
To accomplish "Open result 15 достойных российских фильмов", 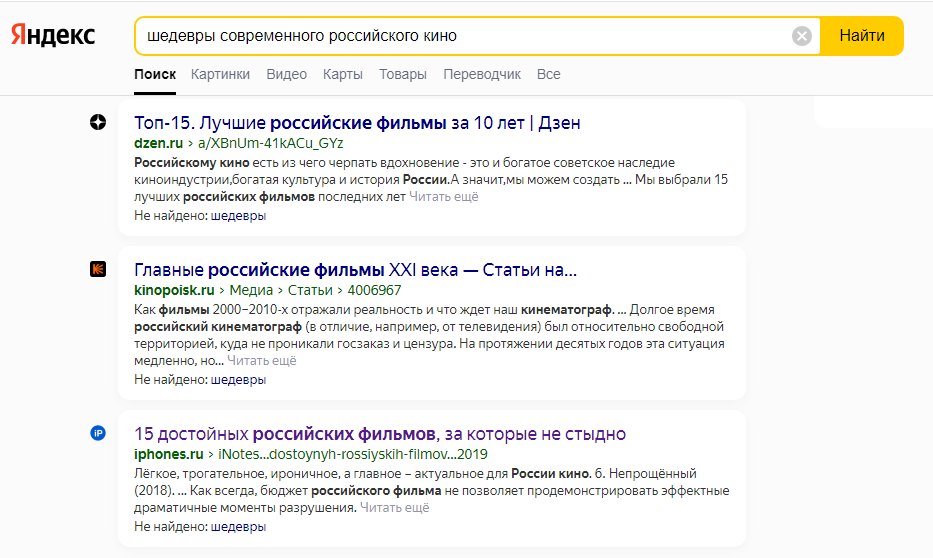I will coord(380,434).
